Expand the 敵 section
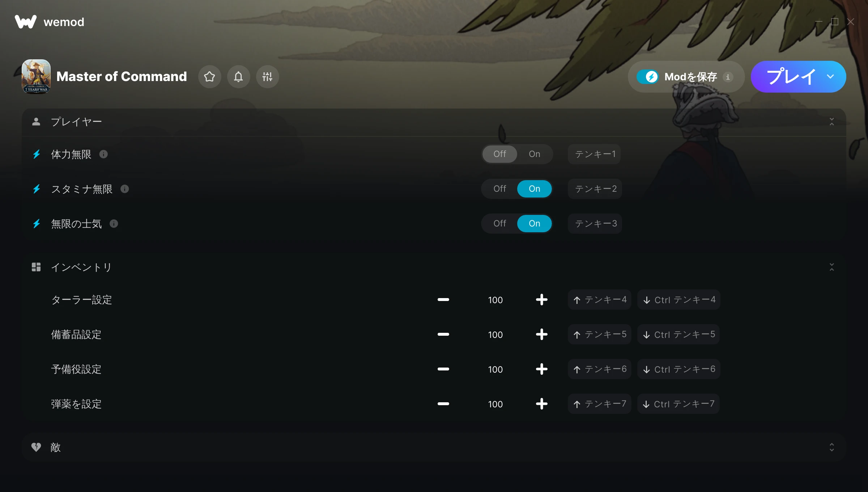 tap(831, 447)
